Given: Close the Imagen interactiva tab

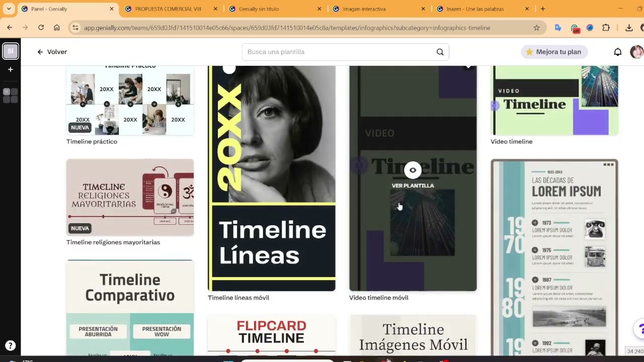Looking at the screenshot, I should coord(423,9).
